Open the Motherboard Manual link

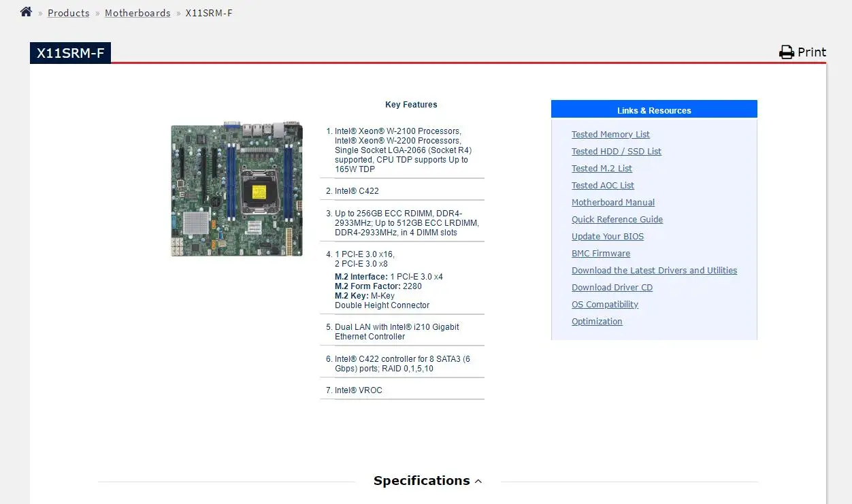click(x=613, y=203)
